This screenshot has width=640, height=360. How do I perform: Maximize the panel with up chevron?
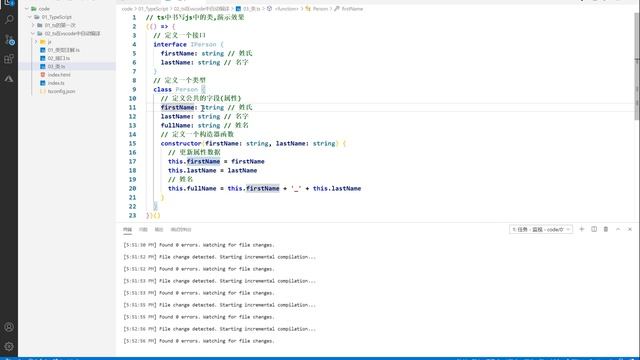[x=618, y=229]
